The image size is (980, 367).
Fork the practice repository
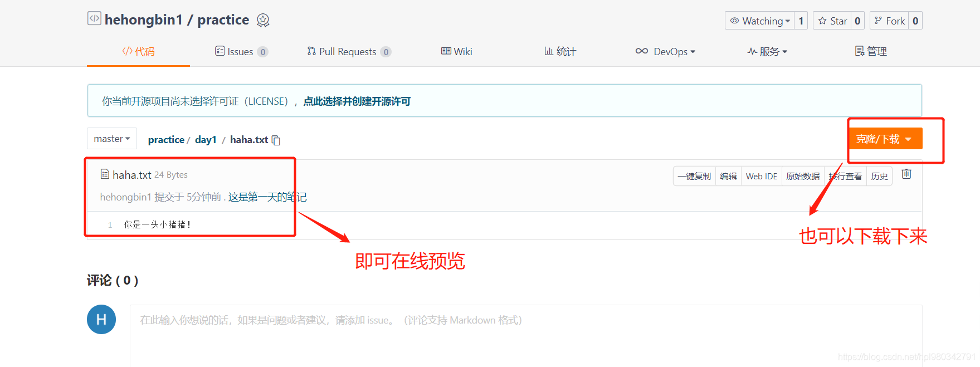(890, 21)
